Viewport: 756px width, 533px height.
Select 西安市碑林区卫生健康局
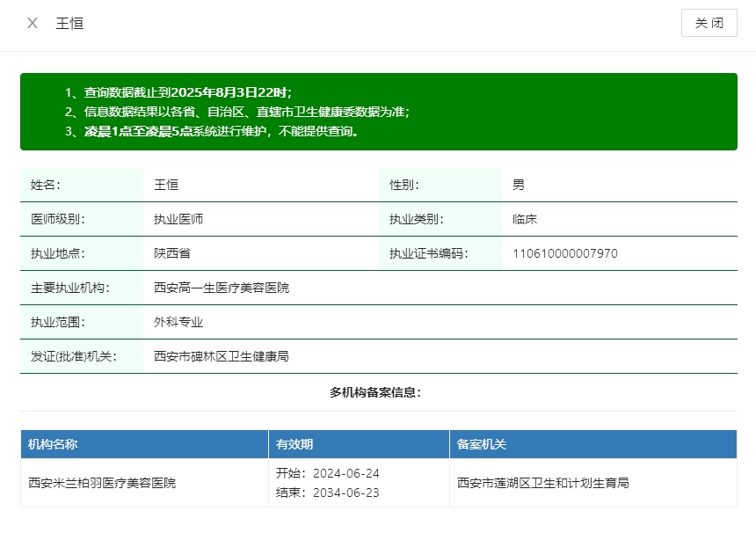click(x=222, y=356)
